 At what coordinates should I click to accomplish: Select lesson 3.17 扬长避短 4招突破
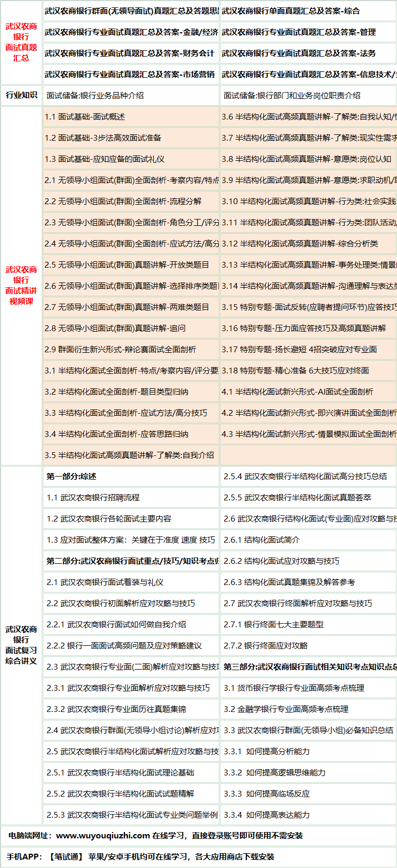tap(299, 350)
